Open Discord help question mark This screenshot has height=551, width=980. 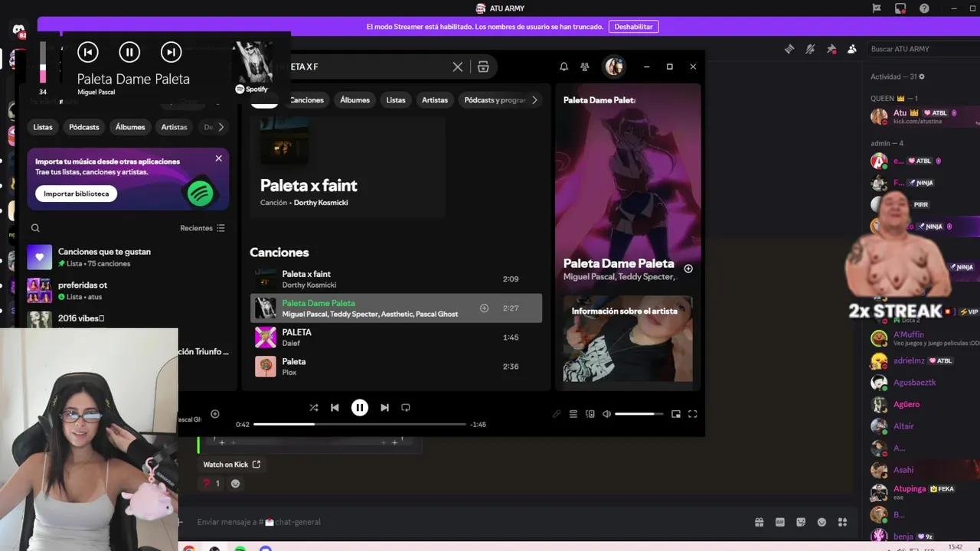coord(924,8)
